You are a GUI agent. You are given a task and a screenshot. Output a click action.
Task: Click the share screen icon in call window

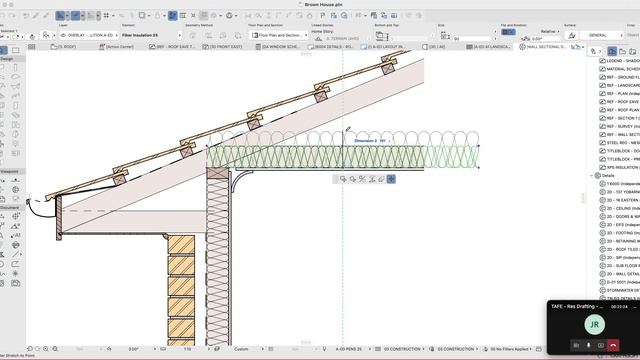(x=600, y=345)
